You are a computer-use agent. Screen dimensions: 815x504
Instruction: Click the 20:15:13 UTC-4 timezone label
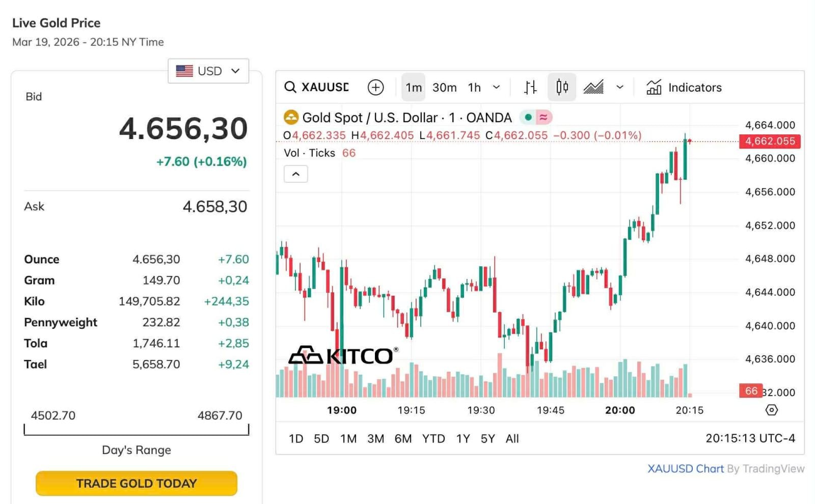(x=750, y=438)
